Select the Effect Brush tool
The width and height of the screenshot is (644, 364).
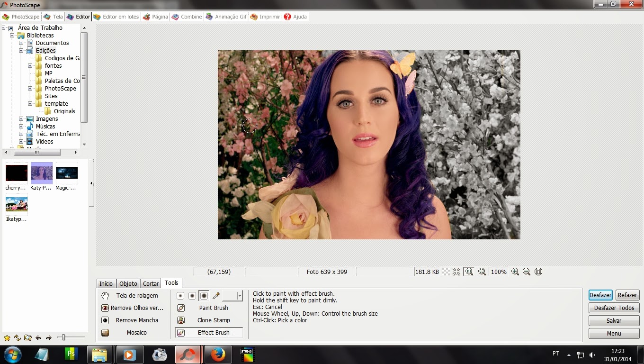coord(209,333)
